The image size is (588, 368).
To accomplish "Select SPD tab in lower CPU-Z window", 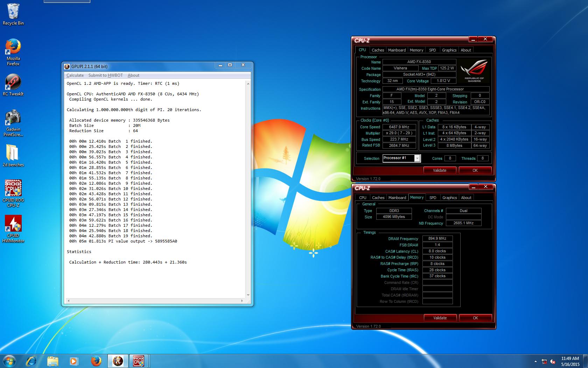I will 433,198.
